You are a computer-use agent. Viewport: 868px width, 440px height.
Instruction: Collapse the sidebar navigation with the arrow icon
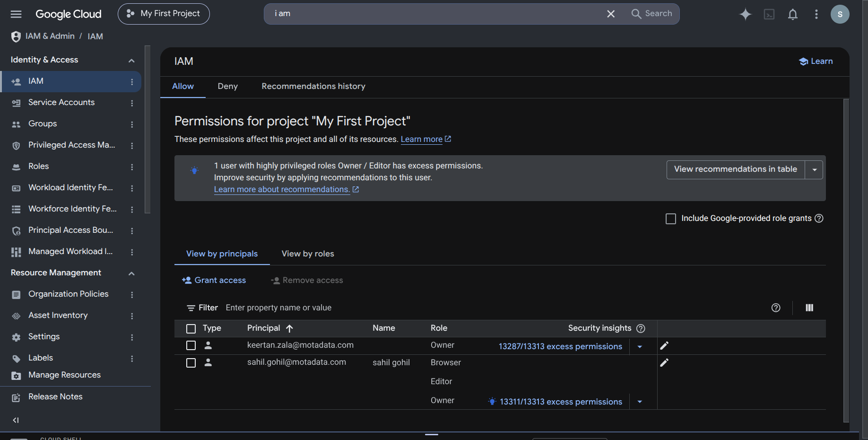tap(16, 420)
